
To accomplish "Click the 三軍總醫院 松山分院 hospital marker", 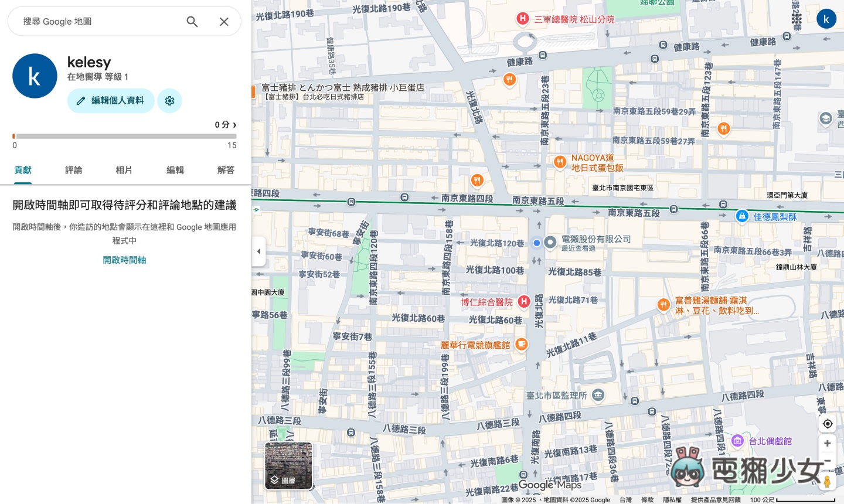I will 522,19.
